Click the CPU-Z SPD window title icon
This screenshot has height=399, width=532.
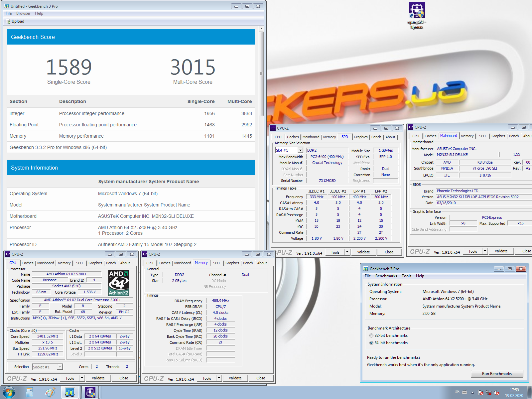tap(273, 128)
